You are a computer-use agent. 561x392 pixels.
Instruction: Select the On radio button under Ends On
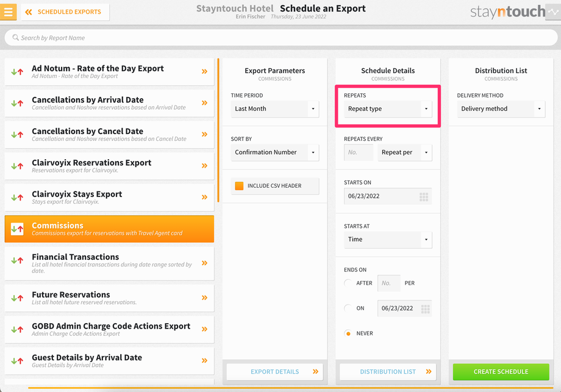tap(348, 308)
